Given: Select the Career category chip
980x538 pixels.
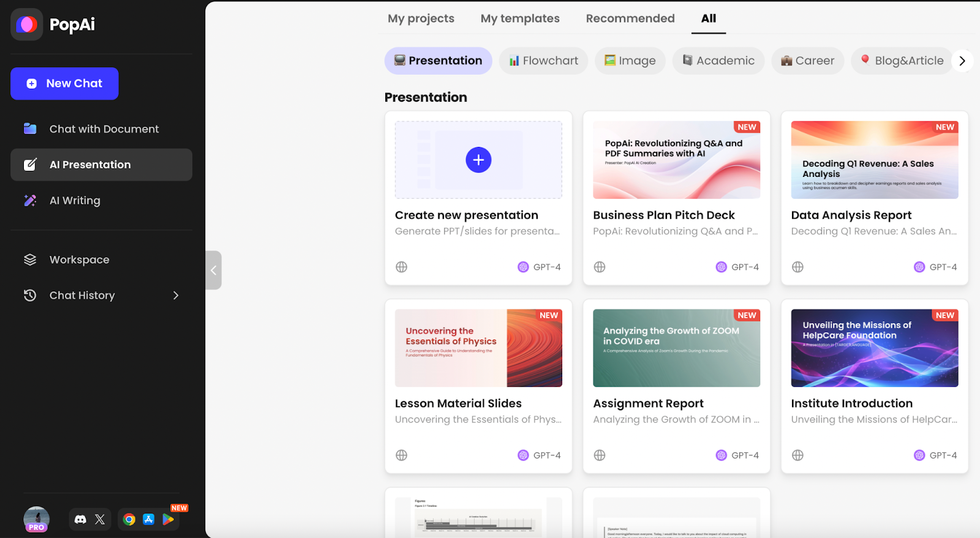Looking at the screenshot, I should [808, 61].
